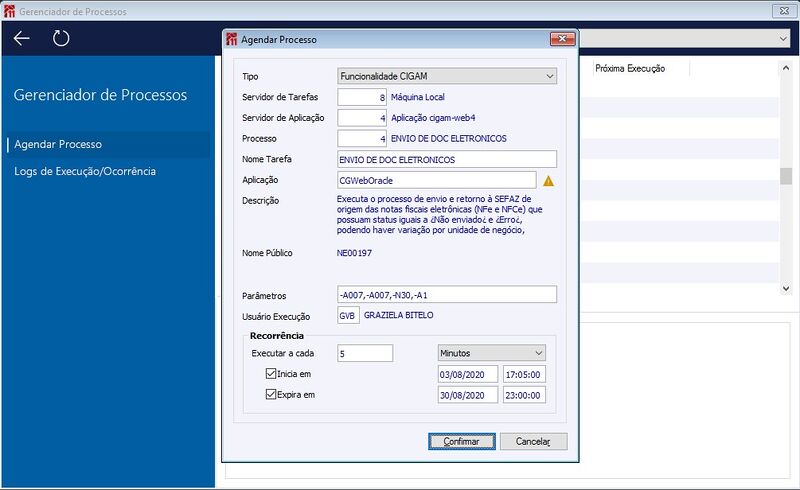Click the Usuário Execução field GVB
The image size is (800, 490).
tap(348, 315)
